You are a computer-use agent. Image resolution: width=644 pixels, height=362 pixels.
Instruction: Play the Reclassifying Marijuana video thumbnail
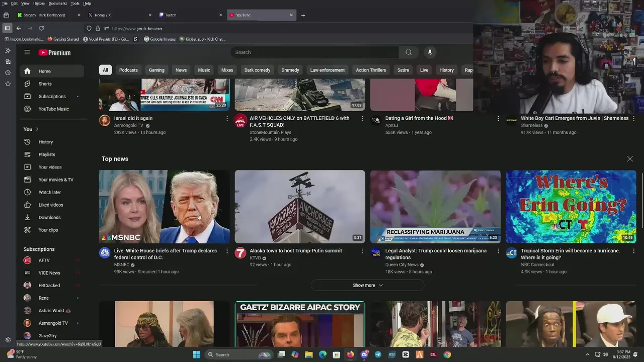coord(435,207)
